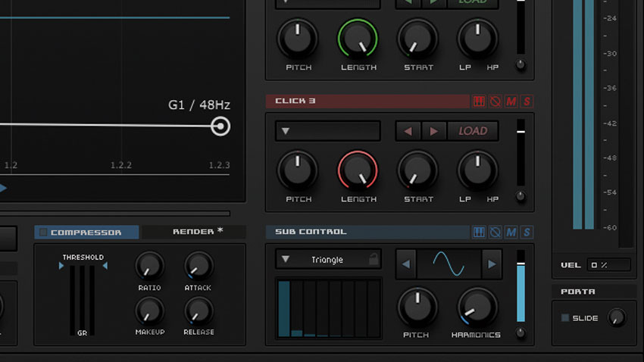Click the green Length knob
This screenshot has height=362, width=644.
[358, 39]
